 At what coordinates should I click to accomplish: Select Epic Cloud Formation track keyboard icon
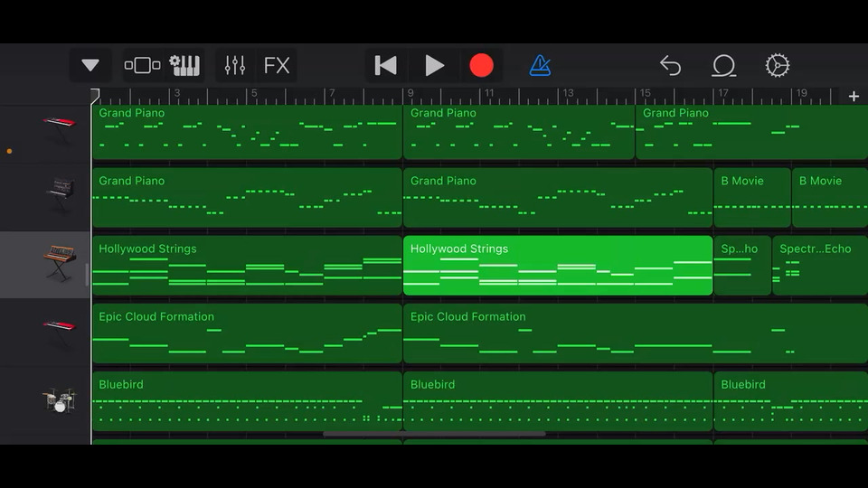click(59, 333)
